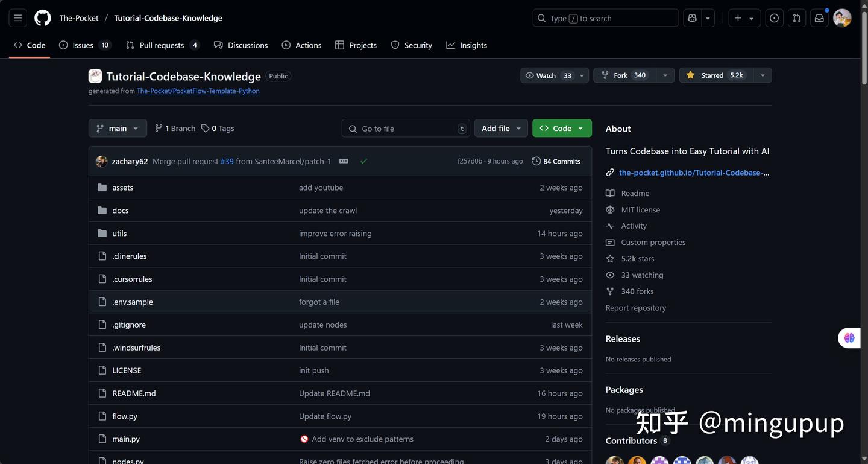
Task: Open the Add file dropdown
Action: pyautogui.click(x=501, y=128)
